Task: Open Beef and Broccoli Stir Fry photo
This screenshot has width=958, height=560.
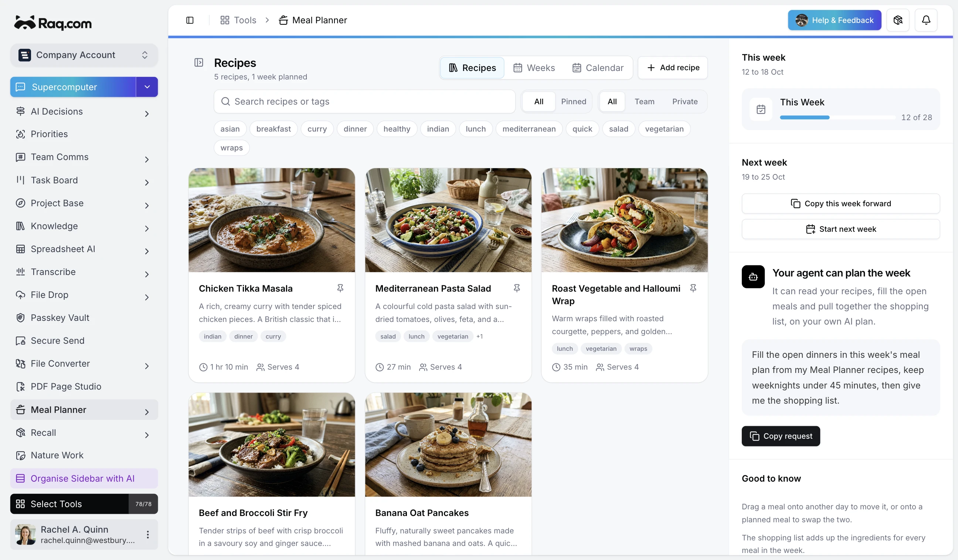Action: coord(271,445)
